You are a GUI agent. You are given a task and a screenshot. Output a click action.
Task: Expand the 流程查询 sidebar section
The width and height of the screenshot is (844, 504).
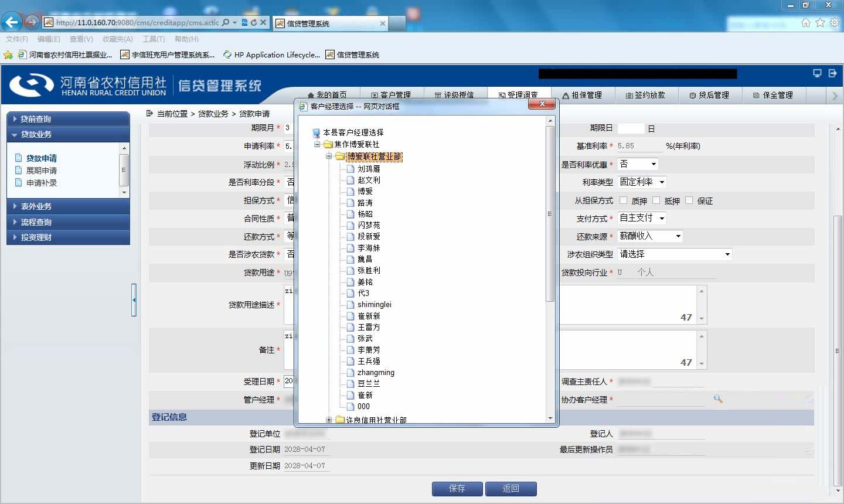(68, 222)
